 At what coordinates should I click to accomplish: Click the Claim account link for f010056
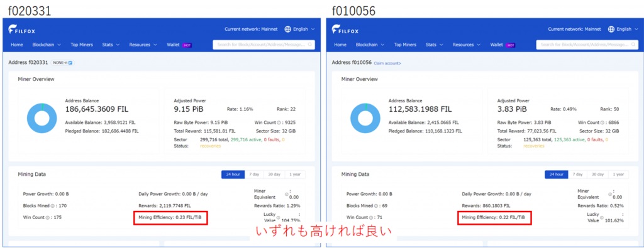[x=387, y=63]
